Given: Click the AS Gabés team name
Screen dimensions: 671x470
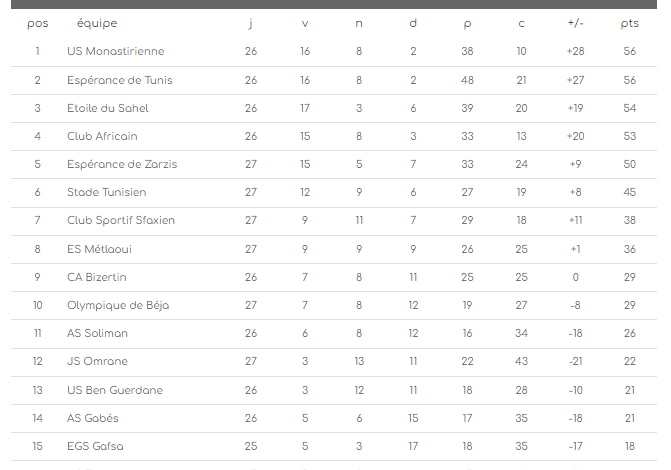Looking at the screenshot, I should (x=96, y=418).
